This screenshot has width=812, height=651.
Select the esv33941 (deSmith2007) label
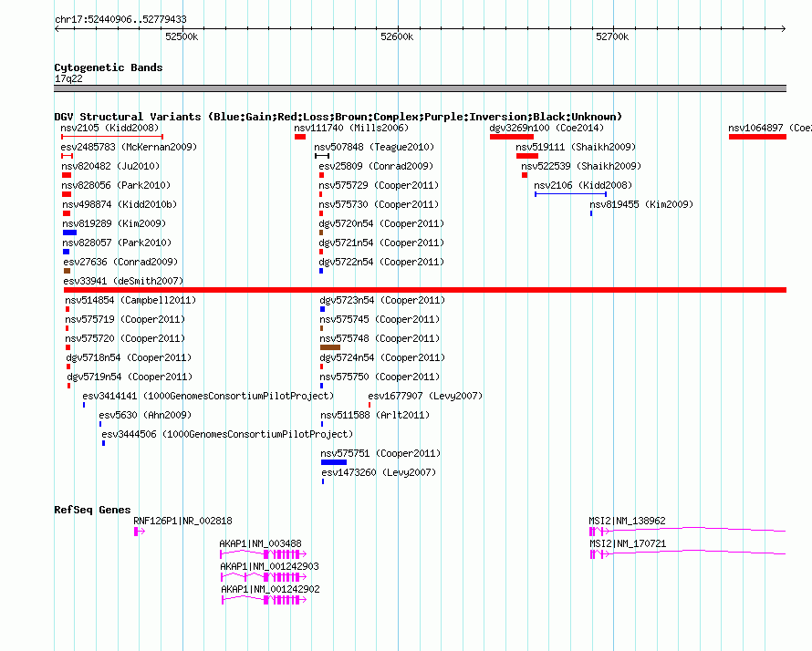[x=123, y=281]
